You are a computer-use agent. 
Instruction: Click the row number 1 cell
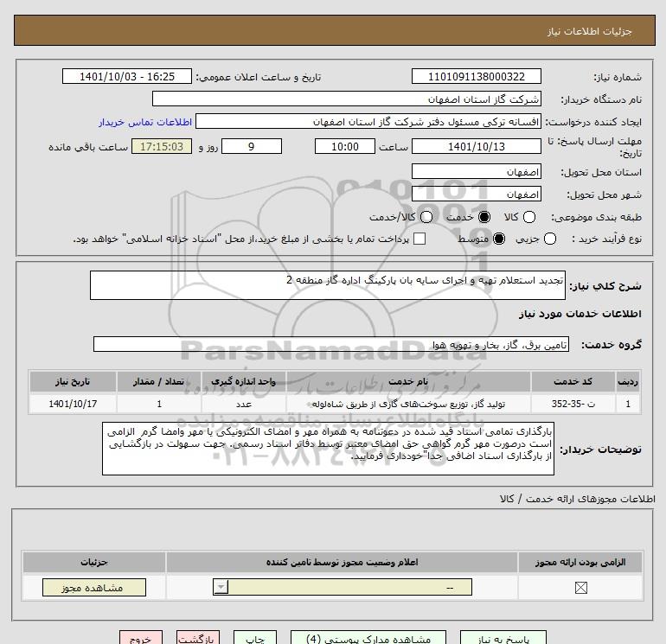click(628, 404)
